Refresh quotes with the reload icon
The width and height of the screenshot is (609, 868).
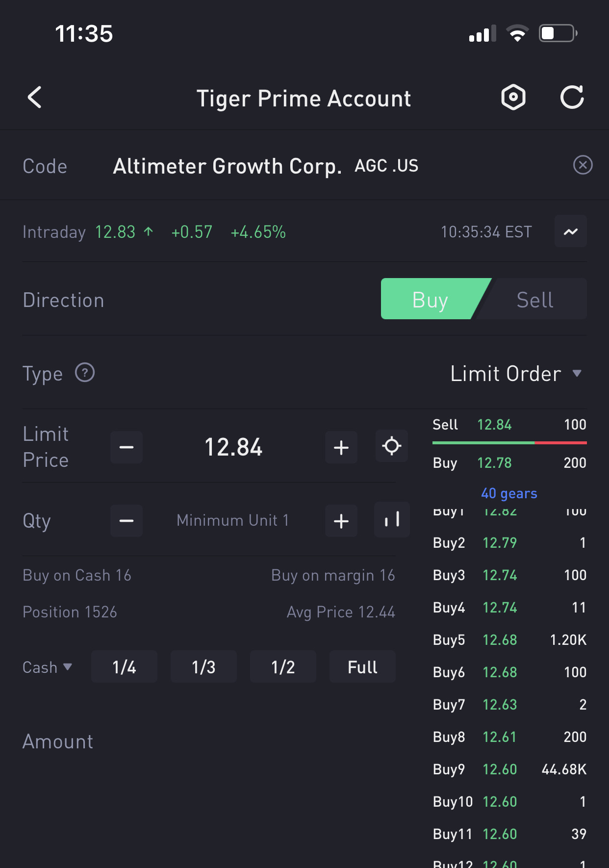[x=572, y=97]
